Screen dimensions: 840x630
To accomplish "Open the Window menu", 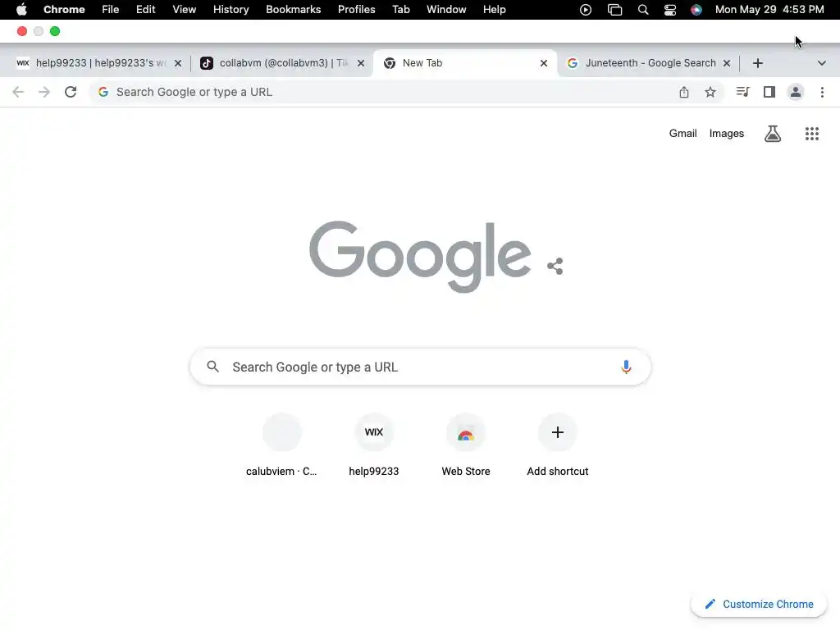I will [446, 10].
